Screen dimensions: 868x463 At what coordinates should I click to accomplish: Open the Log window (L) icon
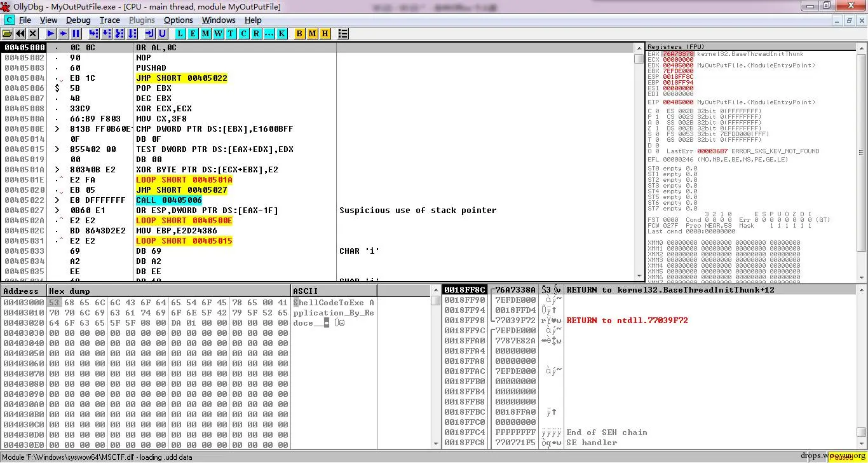click(x=180, y=34)
